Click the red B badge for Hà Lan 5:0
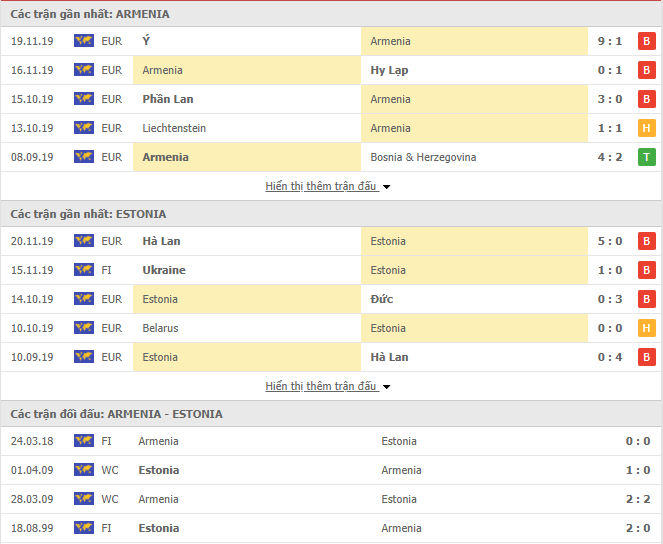The height and width of the screenshot is (544, 663). pos(647,241)
